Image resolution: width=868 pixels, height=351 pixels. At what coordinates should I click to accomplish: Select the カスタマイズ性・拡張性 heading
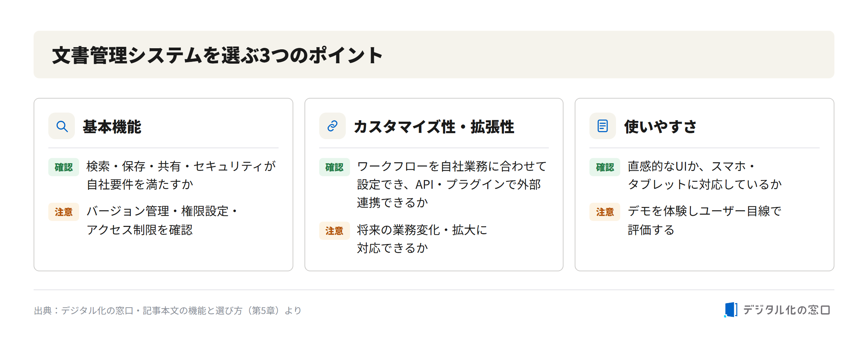pos(434,127)
